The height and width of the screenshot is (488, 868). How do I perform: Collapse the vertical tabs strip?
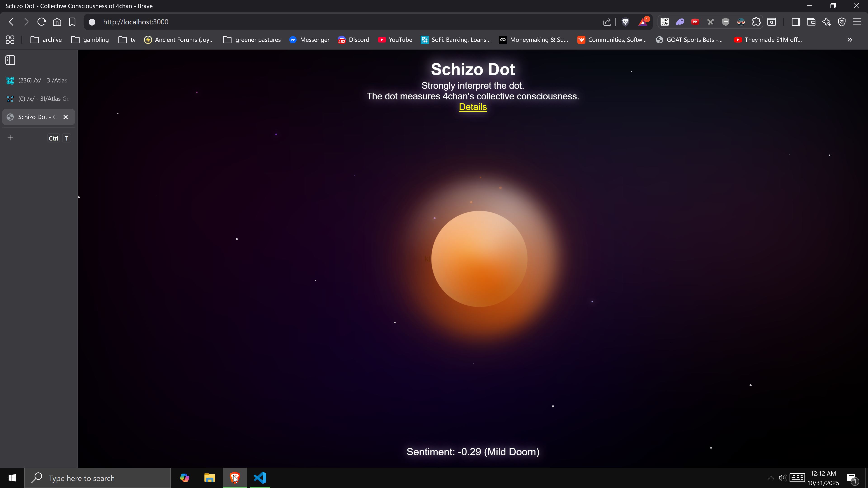pos(10,60)
